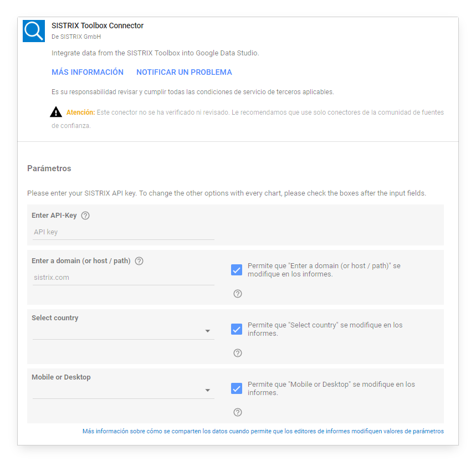This screenshot has height=461, width=476.
Task: Click help icon below Select country checkbox
Action: coord(238,353)
